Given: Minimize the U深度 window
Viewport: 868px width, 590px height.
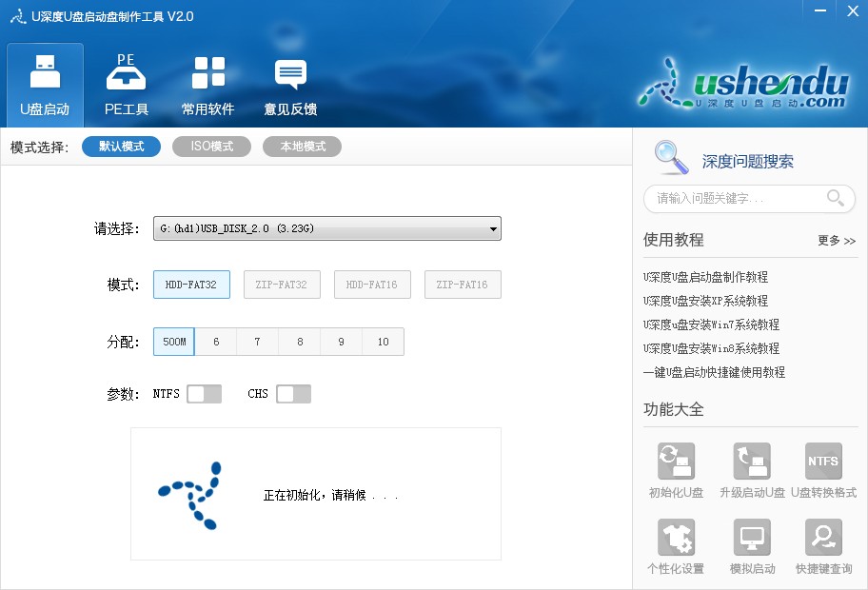Looking at the screenshot, I should click(x=820, y=10).
